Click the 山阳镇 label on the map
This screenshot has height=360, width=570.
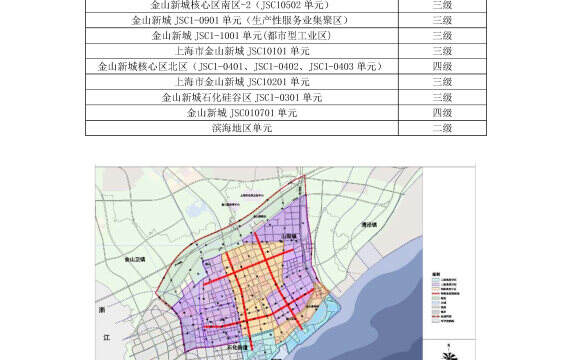pyautogui.click(x=289, y=236)
